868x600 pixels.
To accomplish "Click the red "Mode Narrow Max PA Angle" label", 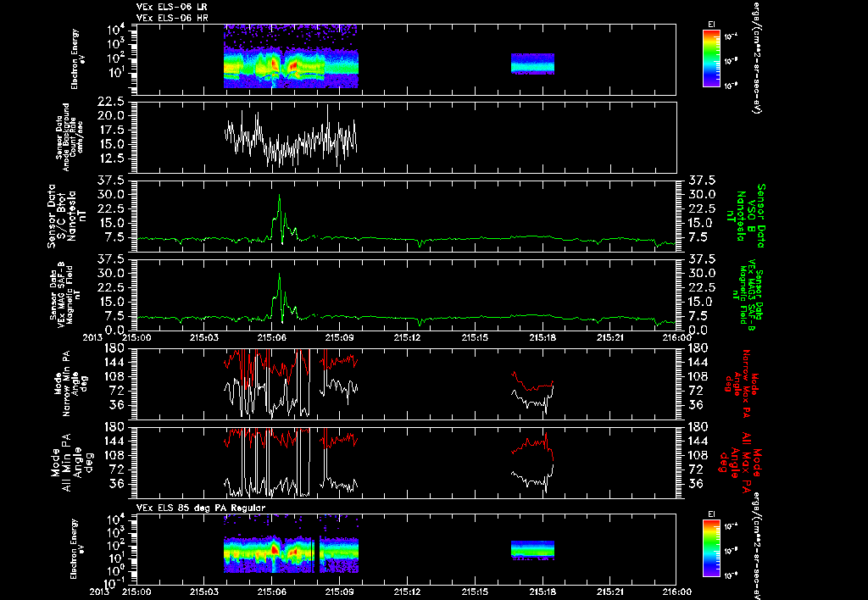I will point(742,383).
